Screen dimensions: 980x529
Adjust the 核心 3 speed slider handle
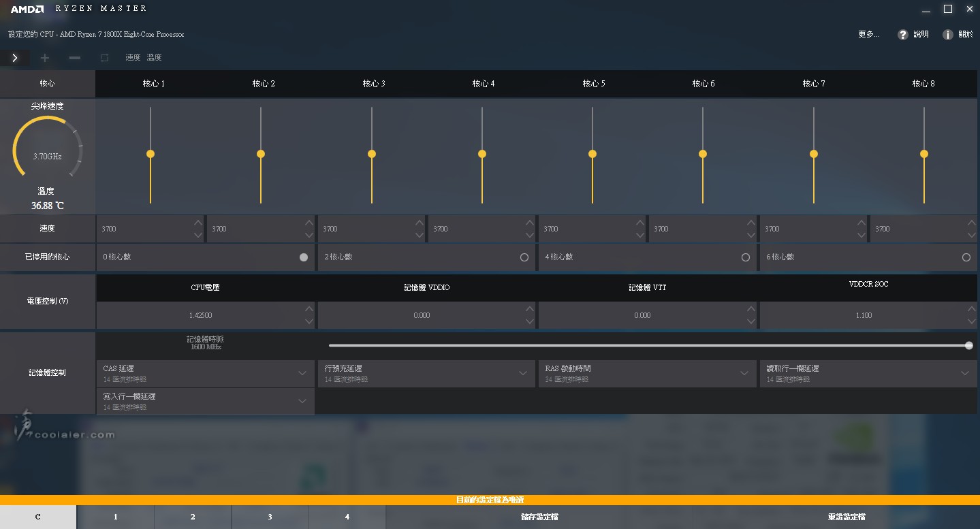(x=372, y=154)
